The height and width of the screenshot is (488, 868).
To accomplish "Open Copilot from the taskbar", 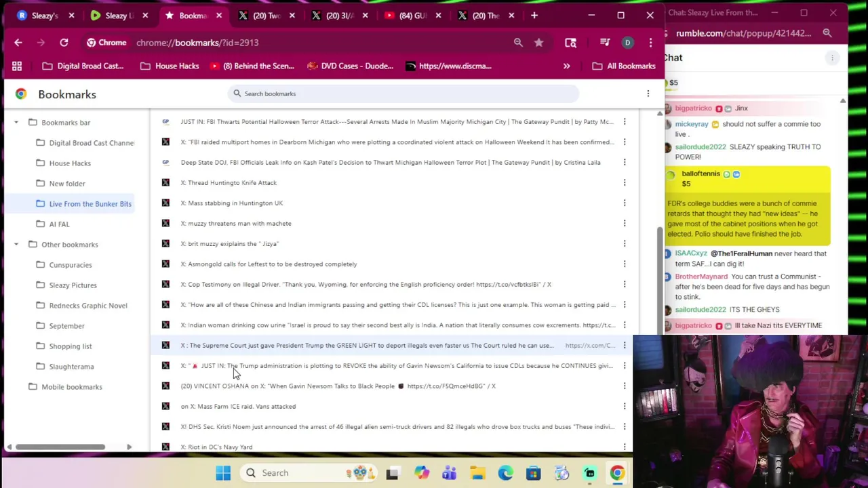I will pyautogui.click(x=422, y=472).
